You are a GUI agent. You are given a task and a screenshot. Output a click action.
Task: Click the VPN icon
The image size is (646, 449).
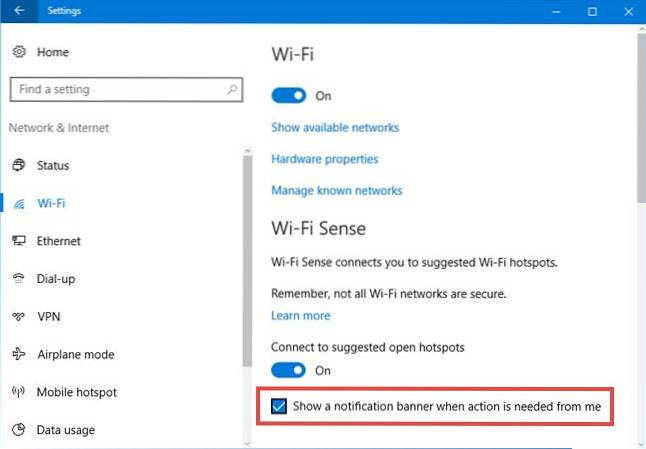(19, 317)
